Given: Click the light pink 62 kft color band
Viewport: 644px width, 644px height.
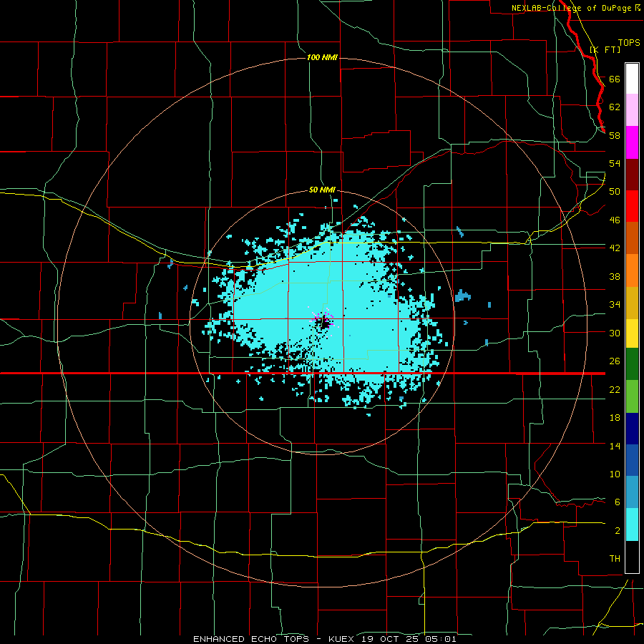Looking at the screenshot, I should (632, 110).
